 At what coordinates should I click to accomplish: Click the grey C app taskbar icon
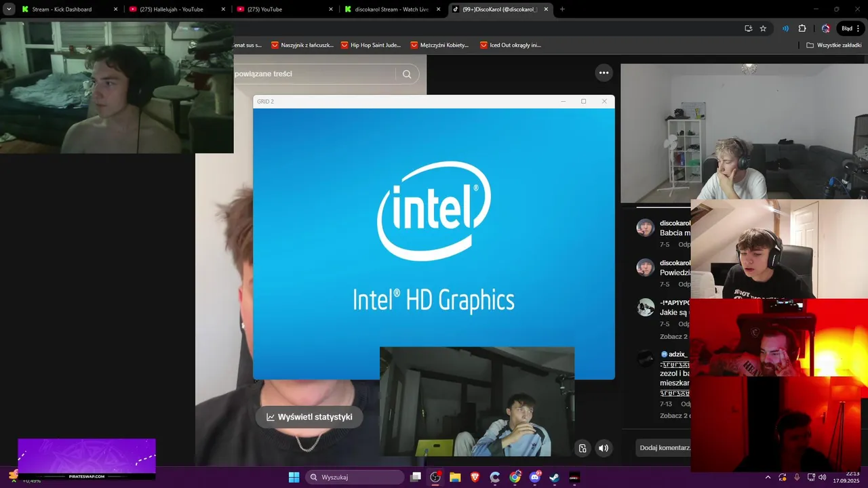pyautogui.click(x=495, y=477)
